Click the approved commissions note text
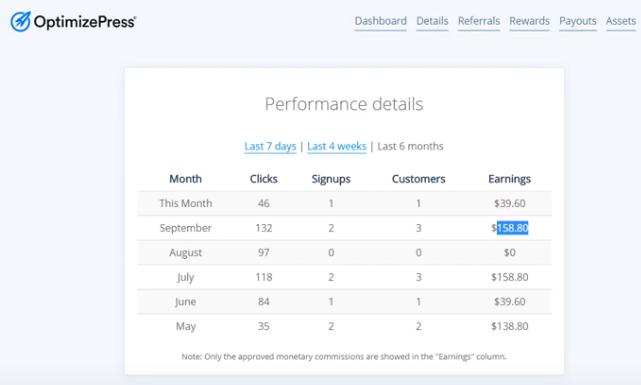This screenshot has width=641, height=385. pyautogui.click(x=344, y=356)
